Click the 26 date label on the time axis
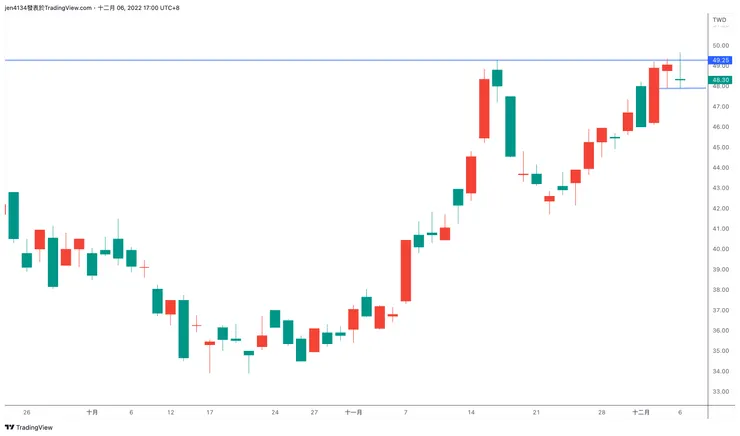Image resolution: width=740 pixels, height=436 pixels. tap(27, 411)
